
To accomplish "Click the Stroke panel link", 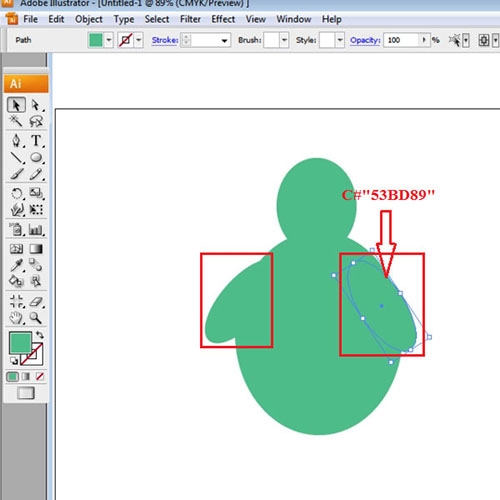I will [x=165, y=40].
